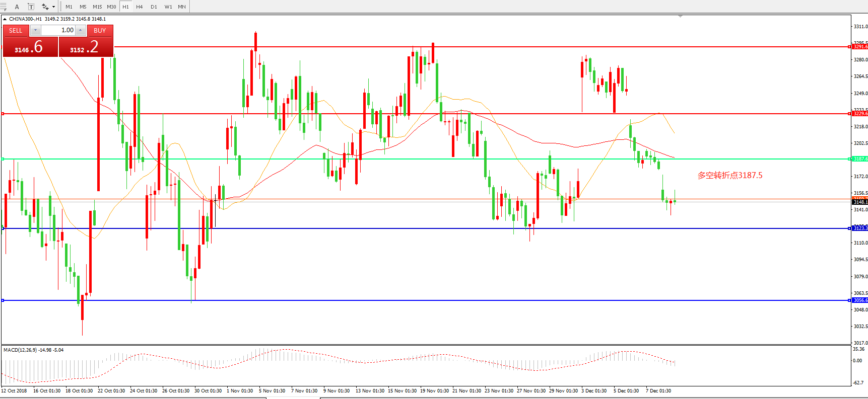
Task: Decrease lot volume with down arrow
Action: click(x=35, y=30)
